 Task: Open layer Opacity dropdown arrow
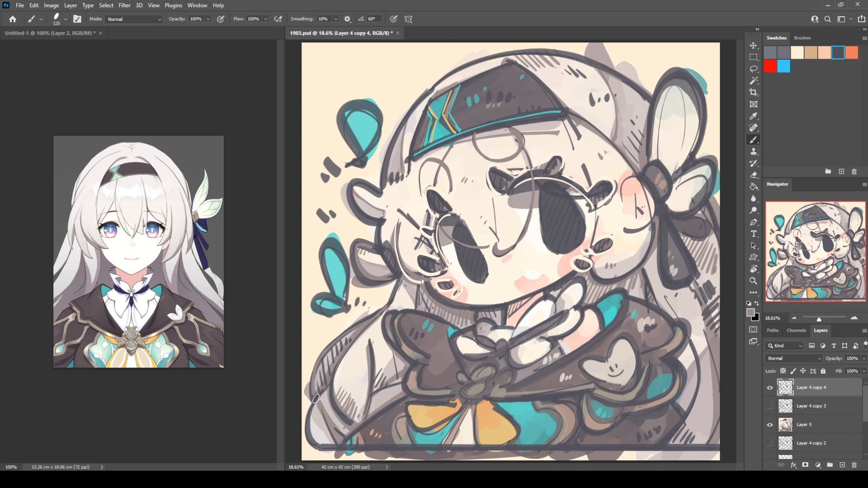[864, 358]
